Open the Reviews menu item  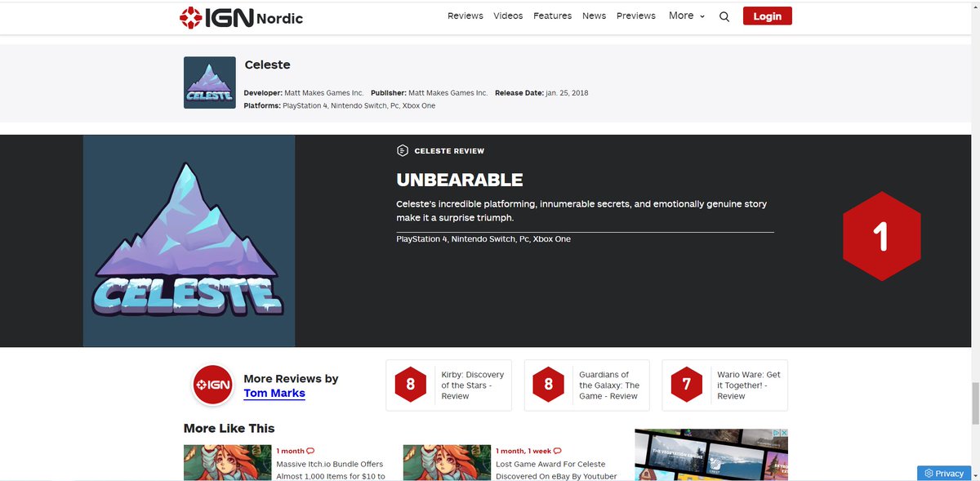tap(465, 16)
